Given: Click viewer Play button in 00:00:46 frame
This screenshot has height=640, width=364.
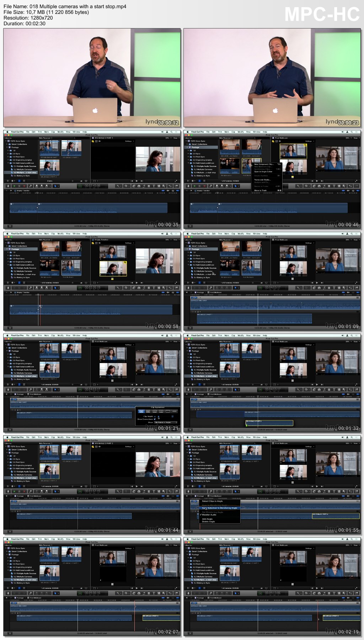Looking at the screenshot, I should [x=317, y=181].
